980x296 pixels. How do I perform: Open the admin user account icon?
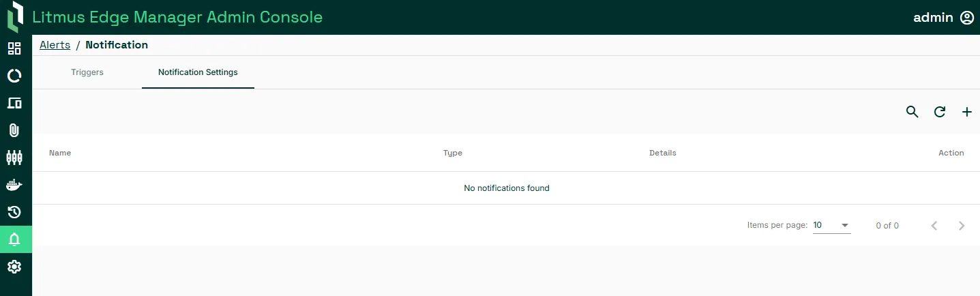tap(967, 18)
